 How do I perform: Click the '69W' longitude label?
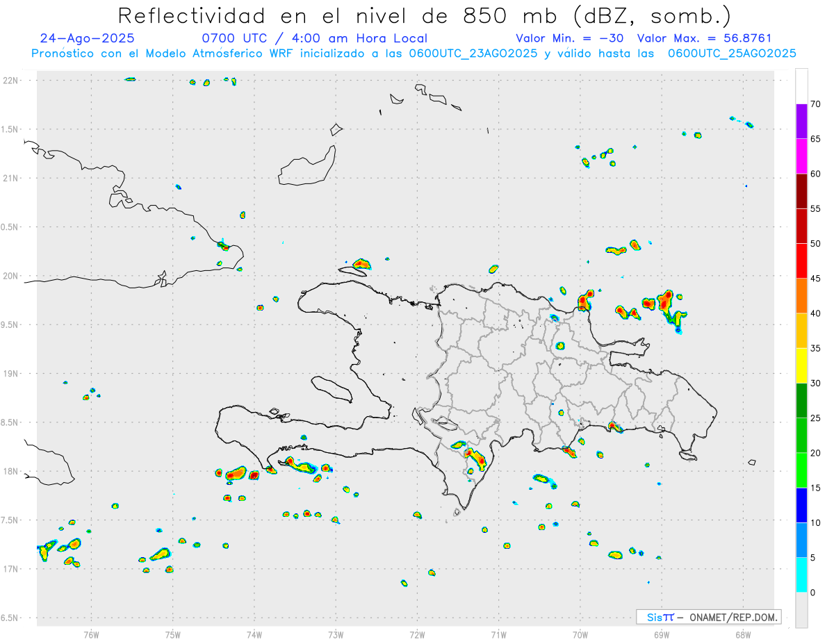click(662, 634)
